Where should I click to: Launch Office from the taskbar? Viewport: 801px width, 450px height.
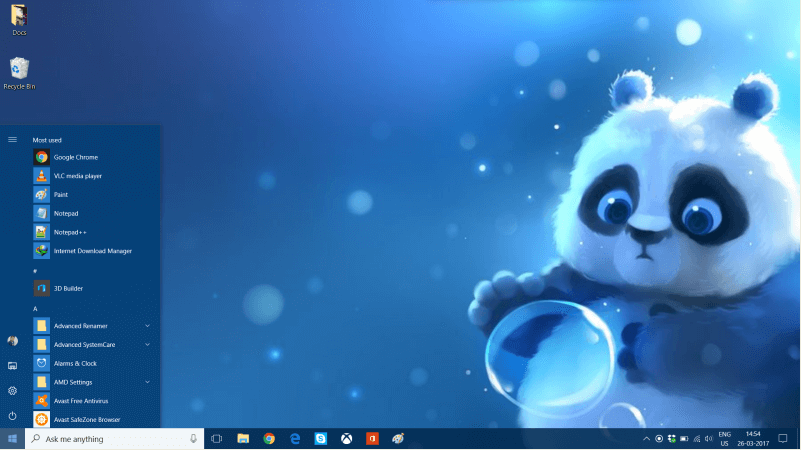click(372, 439)
